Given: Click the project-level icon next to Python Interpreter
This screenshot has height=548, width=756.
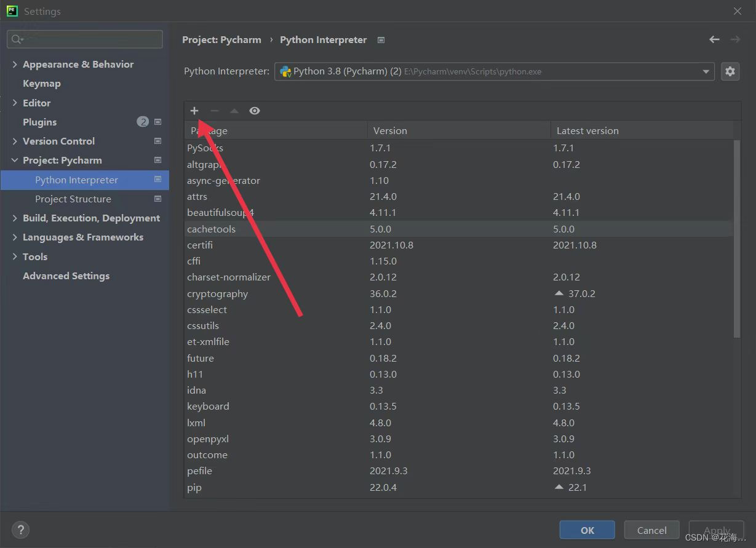Looking at the screenshot, I should pos(157,180).
